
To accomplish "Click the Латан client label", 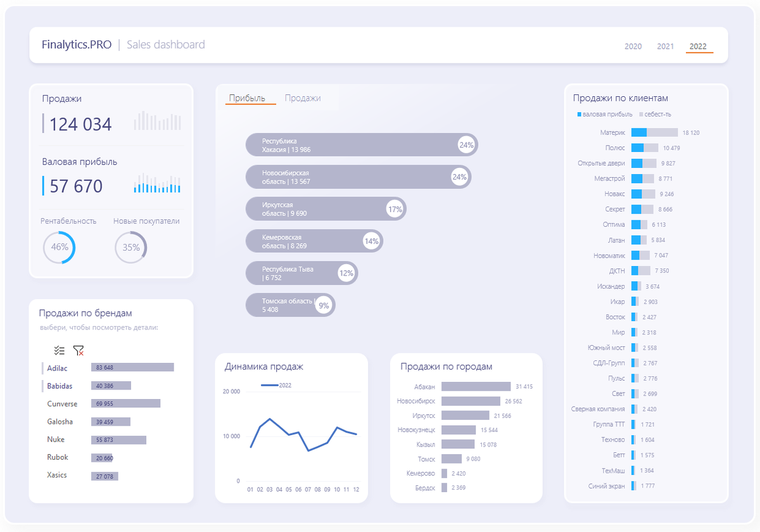I will pos(616,240).
